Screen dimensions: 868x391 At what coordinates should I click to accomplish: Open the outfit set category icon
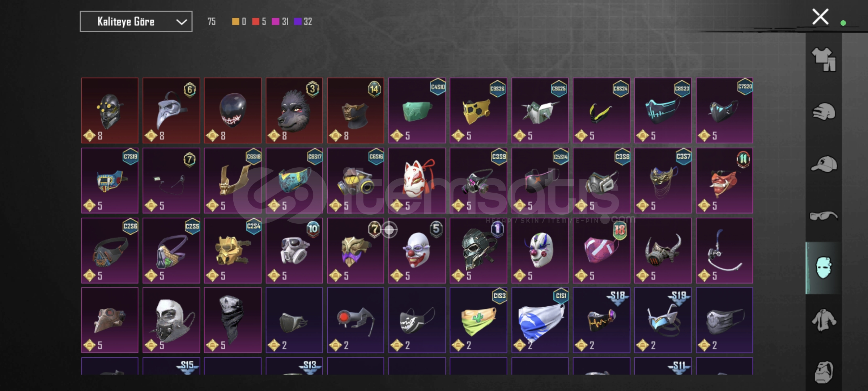[x=824, y=59]
